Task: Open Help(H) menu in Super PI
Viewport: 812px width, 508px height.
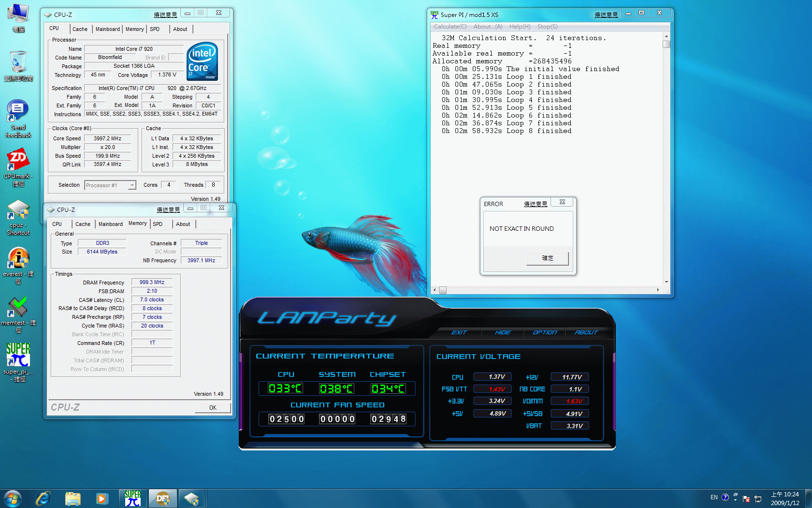Action: click(x=520, y=27)
